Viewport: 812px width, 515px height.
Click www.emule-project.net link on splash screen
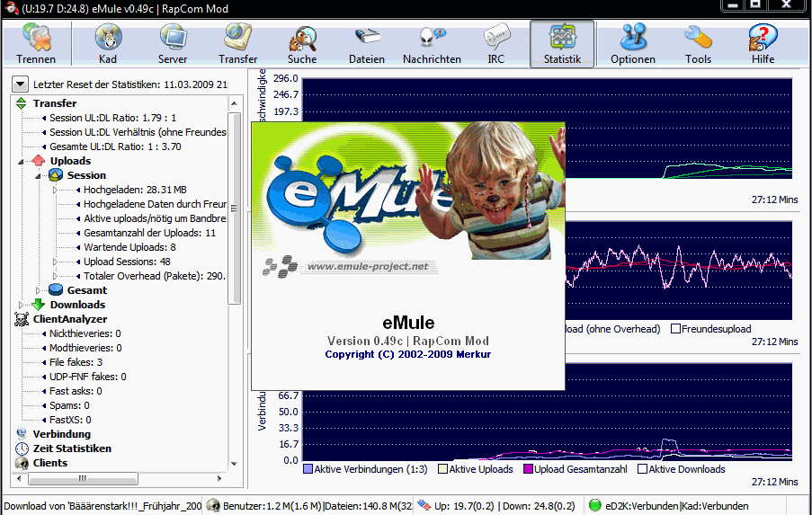[x=368, y=267]
